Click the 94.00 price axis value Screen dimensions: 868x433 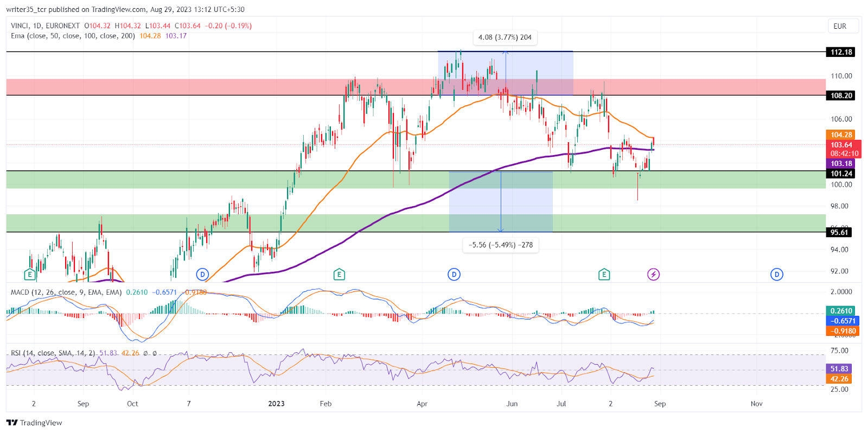click(x=840, y=250)
